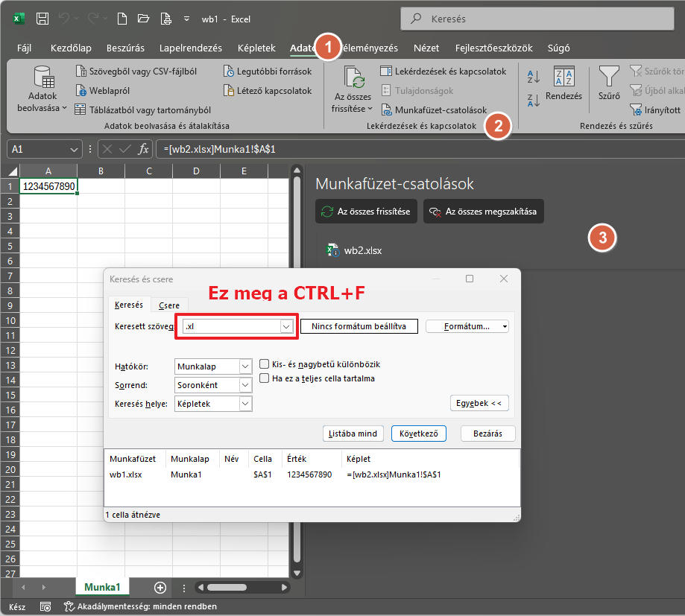The image size is (685, 616).
Task: Click the Listába mind button
Action: [353, 434]
